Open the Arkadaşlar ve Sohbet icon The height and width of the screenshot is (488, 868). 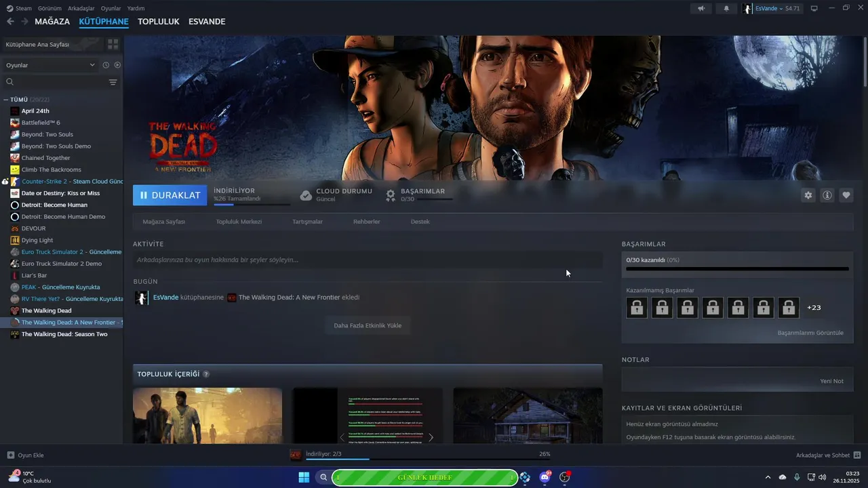click(856, 455)
